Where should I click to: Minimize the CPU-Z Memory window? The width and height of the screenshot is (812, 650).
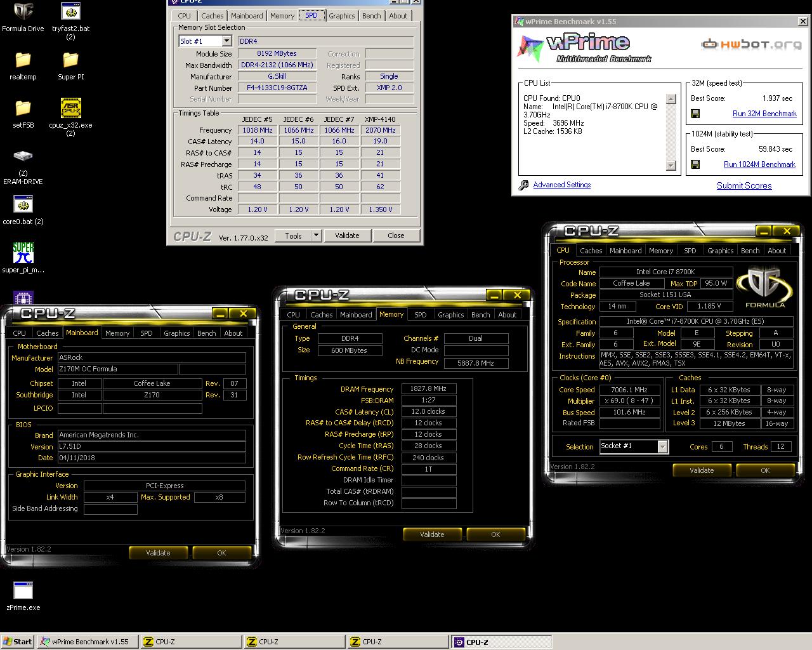494,295
